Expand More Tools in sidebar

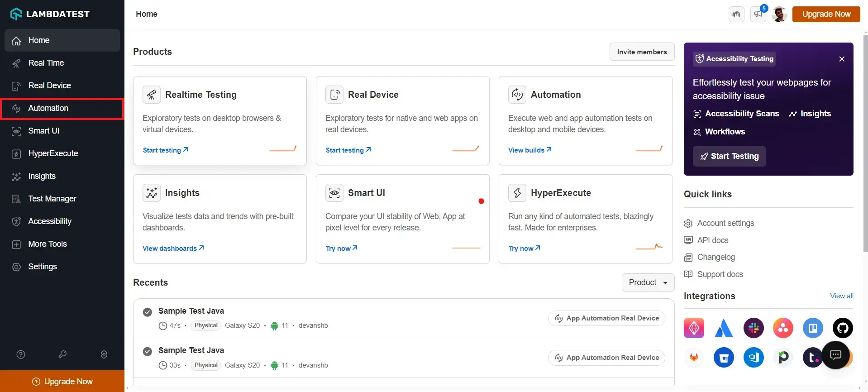coord(62,244)
